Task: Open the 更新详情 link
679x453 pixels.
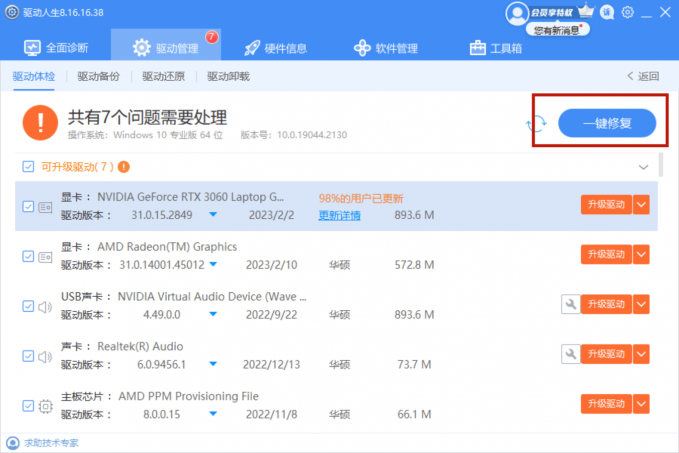Action: point(340,215)
